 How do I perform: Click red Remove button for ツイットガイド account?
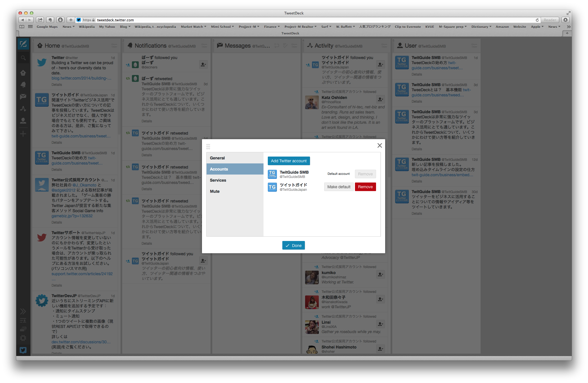(365, 187)
